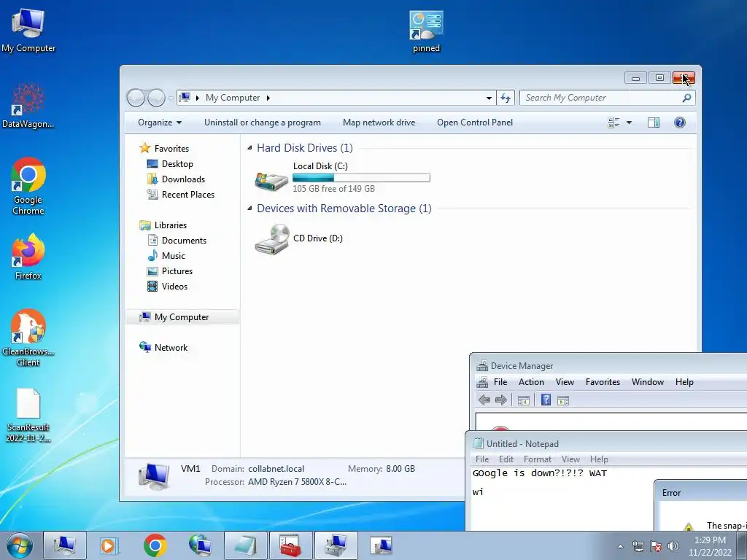Toggle Device Manager action pane icon
The width and height of the screenshot is (747, 560).
pyautogui.click(x=563, y=400)
